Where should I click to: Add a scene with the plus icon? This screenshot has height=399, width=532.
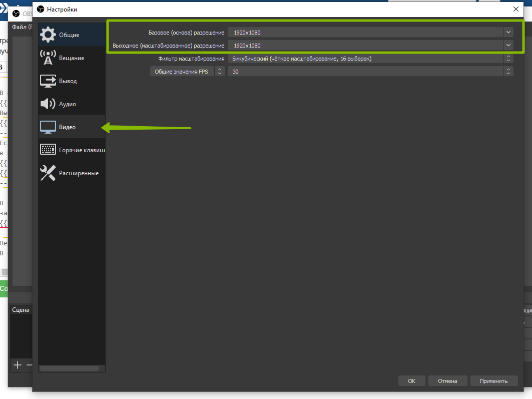pos(18,365)
